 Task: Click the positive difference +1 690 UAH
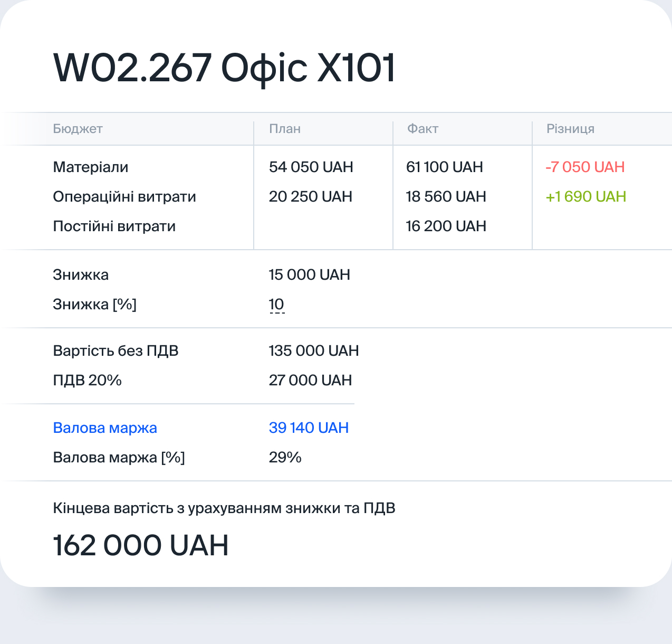coord(585,196)
